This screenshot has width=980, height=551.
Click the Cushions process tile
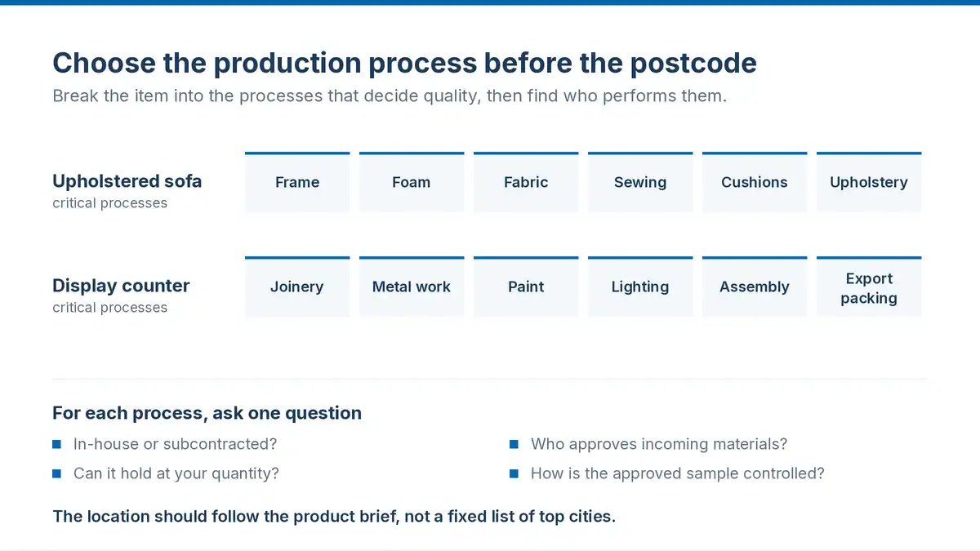[x=755, y=182]
